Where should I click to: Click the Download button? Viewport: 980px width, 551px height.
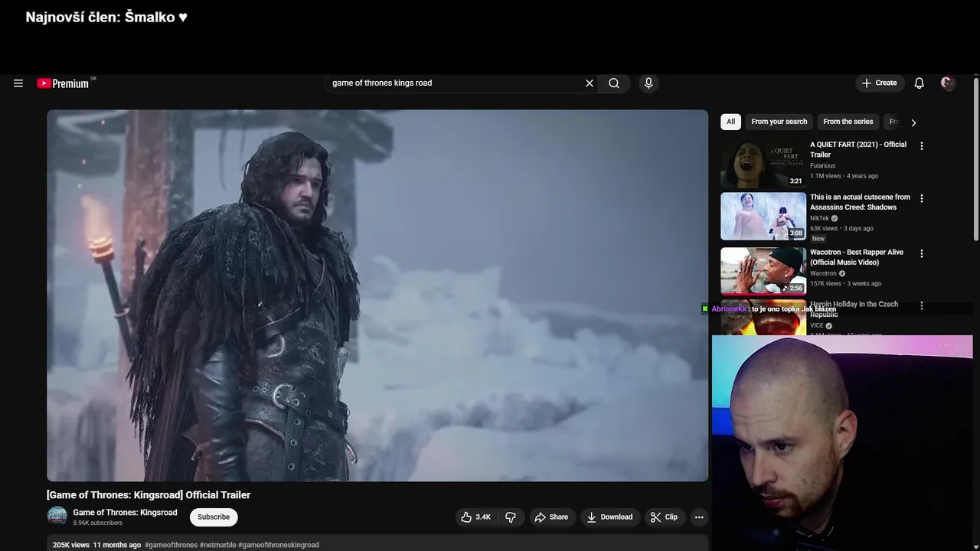[x=609, y=517]
